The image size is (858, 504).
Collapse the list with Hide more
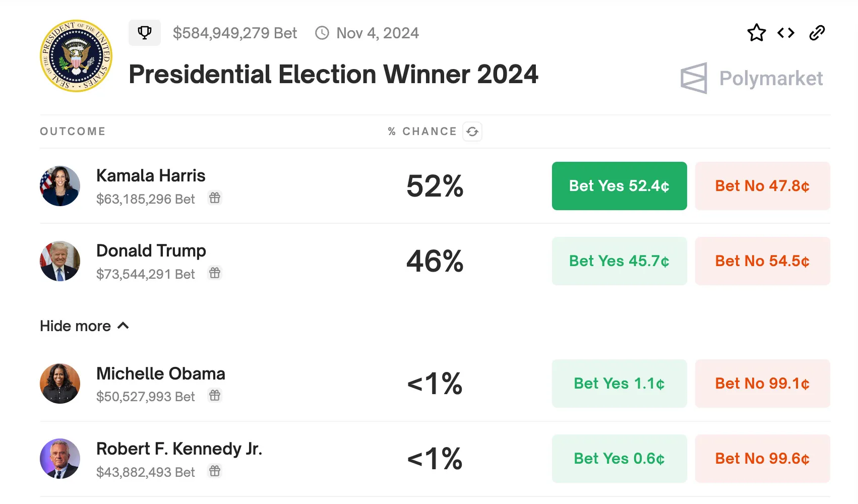pyautogui.click(x=84, y=326)
